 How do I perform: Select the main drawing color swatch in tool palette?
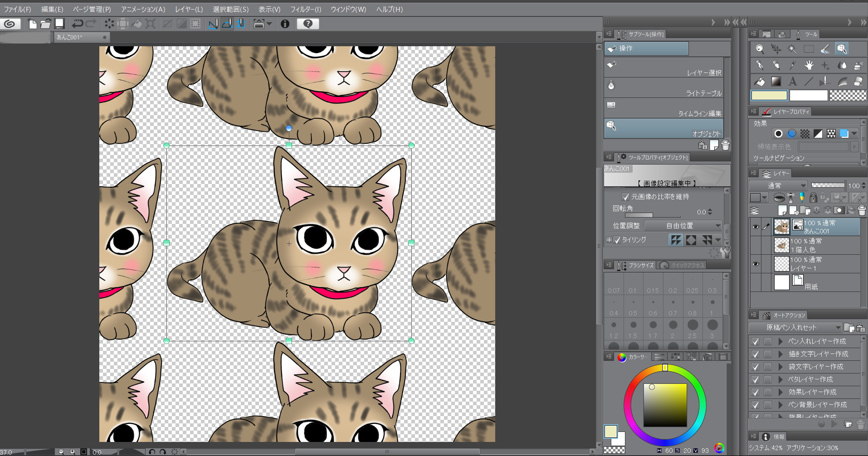tap(769, 96)
